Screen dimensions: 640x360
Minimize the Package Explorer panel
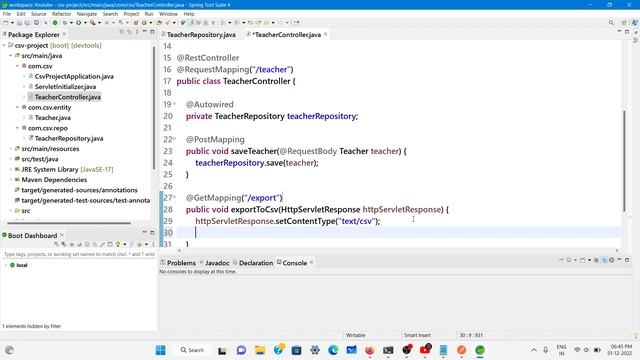point(145,31)
